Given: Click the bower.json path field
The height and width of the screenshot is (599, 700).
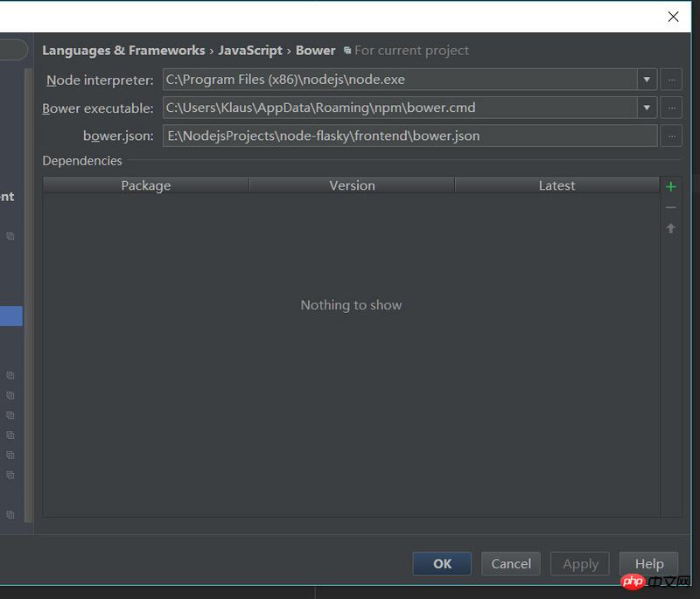Looking at the screenshot, I should pyautogui.click(x=409, y=136).
